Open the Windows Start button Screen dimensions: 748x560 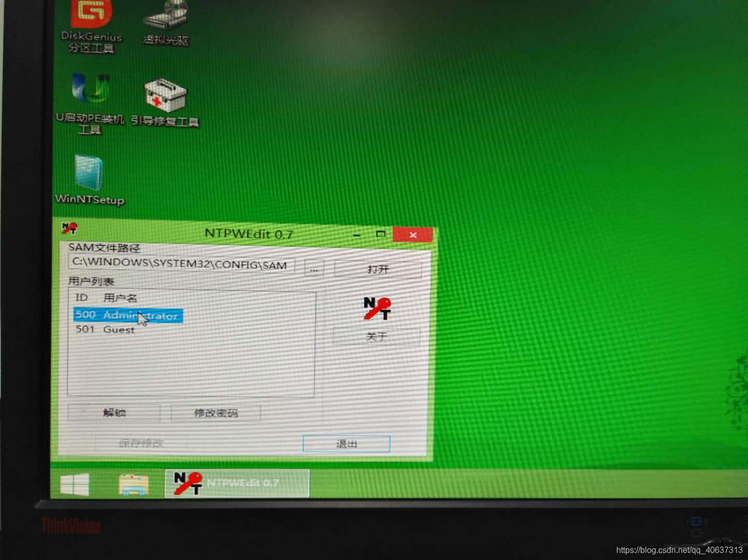(75, 484)
